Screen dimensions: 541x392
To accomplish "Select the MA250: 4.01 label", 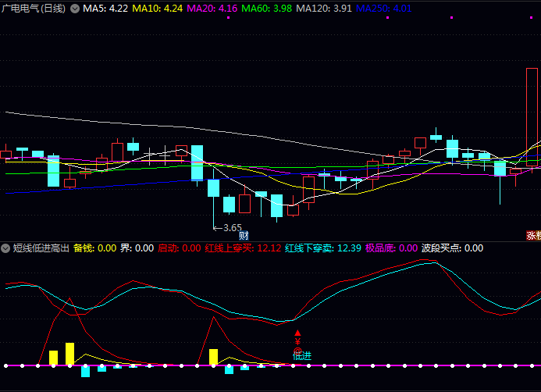I will [383, 9].
